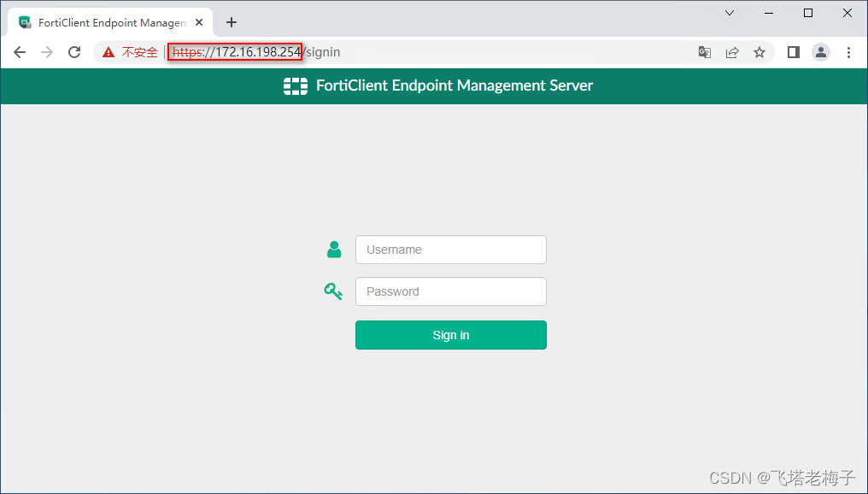Click the Username input field
Viewport: 868px width, 494px height.
(x=450, y=250)
